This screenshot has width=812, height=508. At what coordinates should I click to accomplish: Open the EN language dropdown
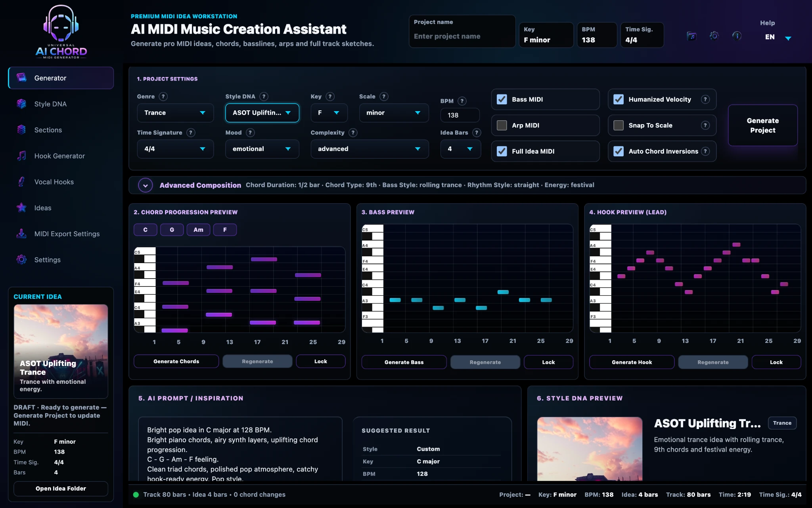pos(778,37)
